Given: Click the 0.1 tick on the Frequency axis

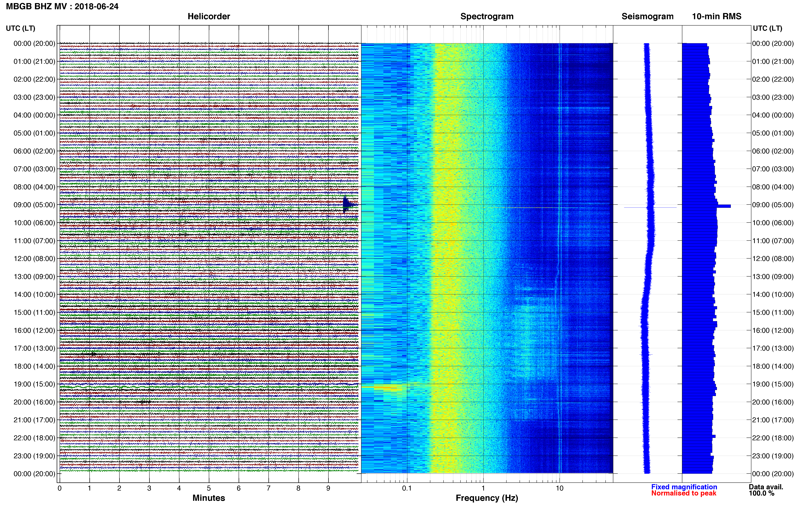Looking at the screenshot, I should [407, 488].
